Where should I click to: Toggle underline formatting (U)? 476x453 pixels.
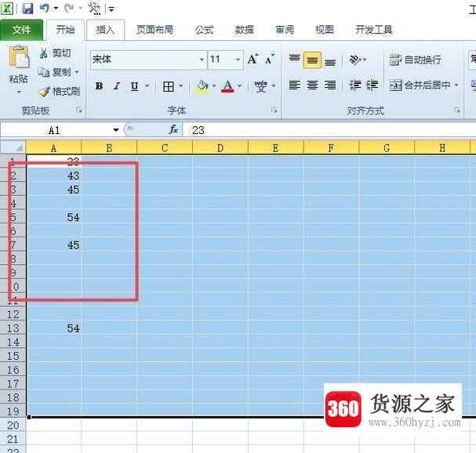134,86
